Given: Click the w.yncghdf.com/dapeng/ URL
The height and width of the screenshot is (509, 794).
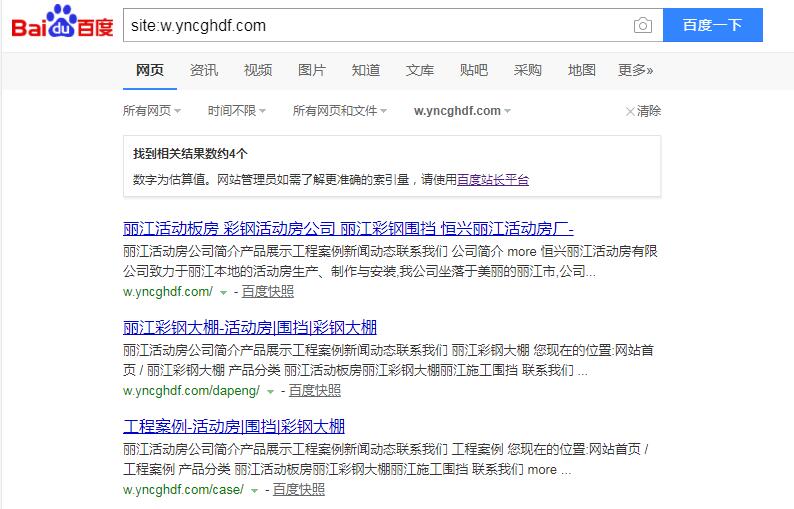Looking at the screenshot, I should point(191,390).
